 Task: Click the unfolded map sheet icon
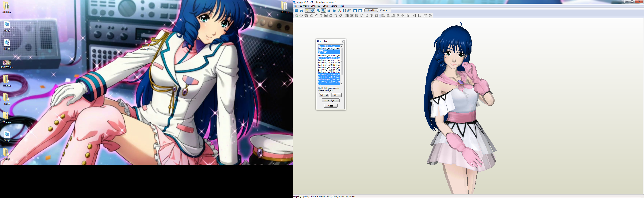pyautogui.click(x=347, y=16)
